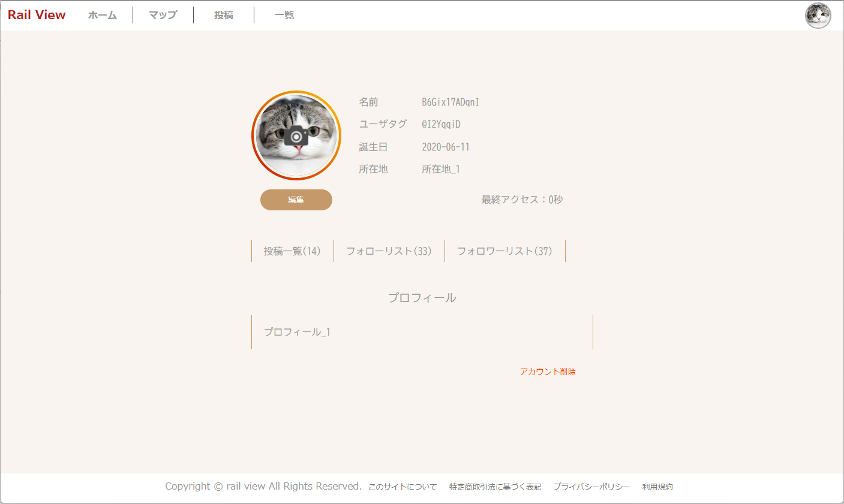
Task: Click the プロフィール_1 profile text
Action: pyautogui.click(x=298, y=332)
